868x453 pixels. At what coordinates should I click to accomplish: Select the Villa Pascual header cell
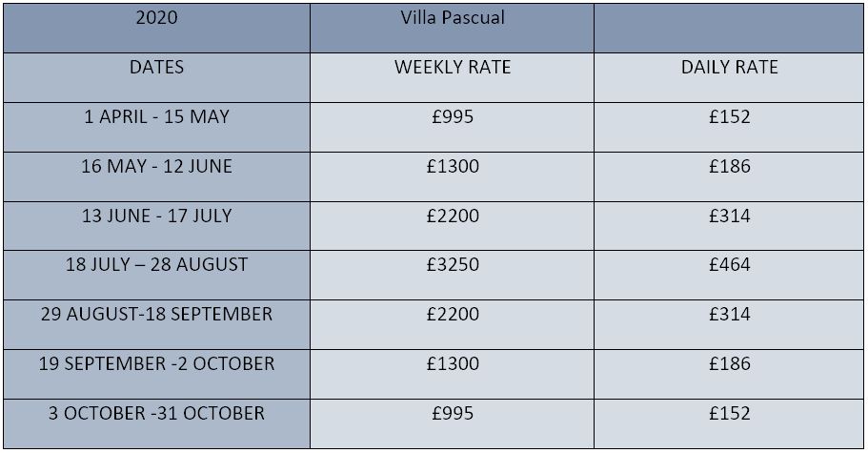point(452,18)
